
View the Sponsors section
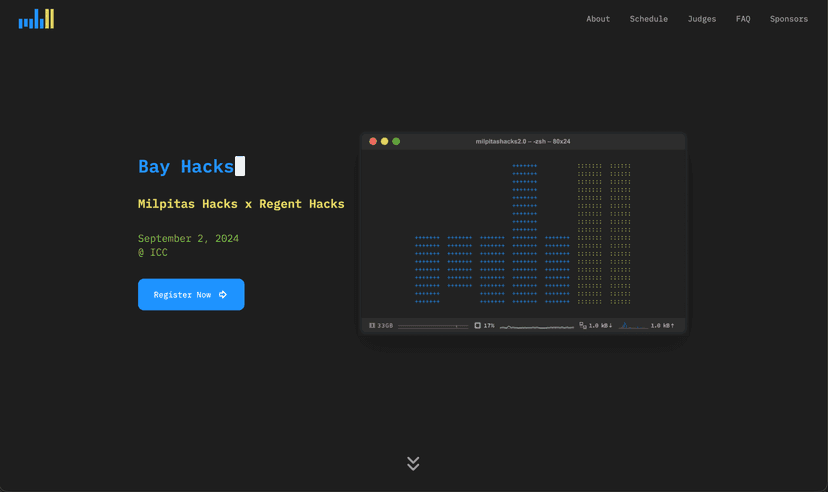(788, 19)
